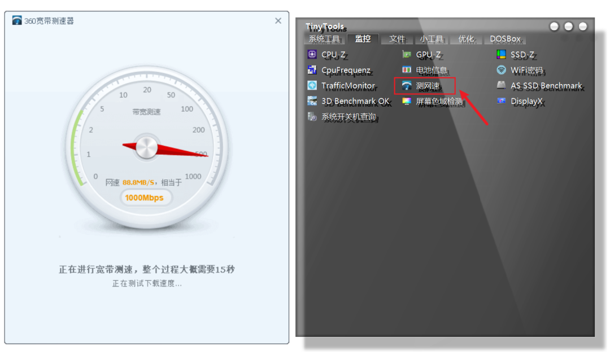Click the TrafficMonitor text label

click(348, 86)
